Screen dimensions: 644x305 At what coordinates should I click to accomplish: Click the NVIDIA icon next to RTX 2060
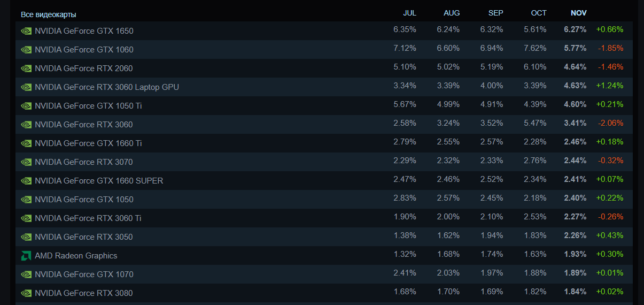[x=26, y=68]
